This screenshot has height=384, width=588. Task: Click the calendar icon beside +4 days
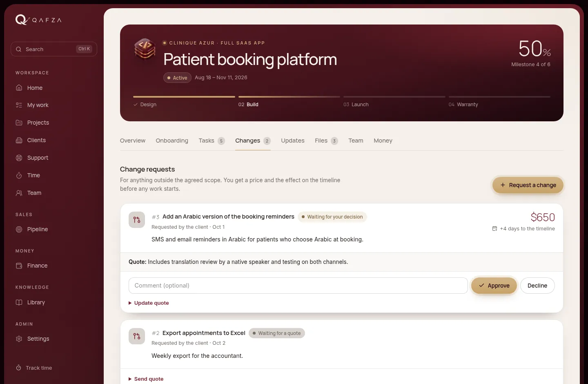(x=494, y=229)
